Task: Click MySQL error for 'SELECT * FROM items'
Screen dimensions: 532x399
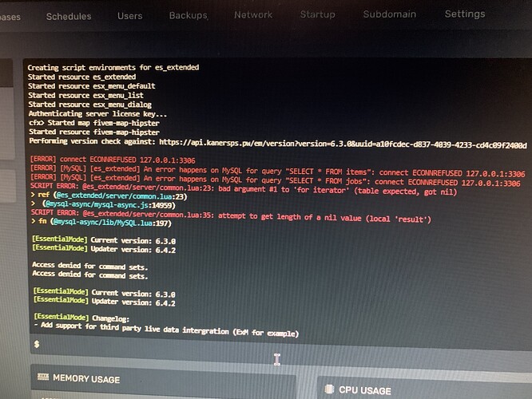Action: [x=277, y=172]
